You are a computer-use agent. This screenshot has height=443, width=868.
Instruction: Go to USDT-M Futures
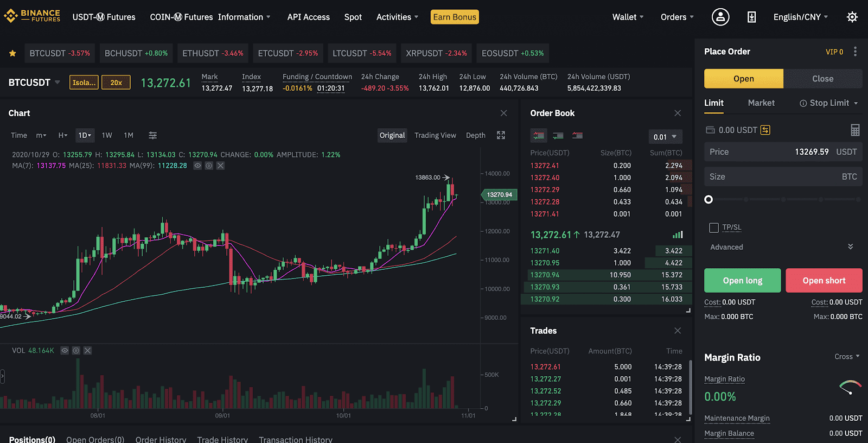[x=104, y=17]
